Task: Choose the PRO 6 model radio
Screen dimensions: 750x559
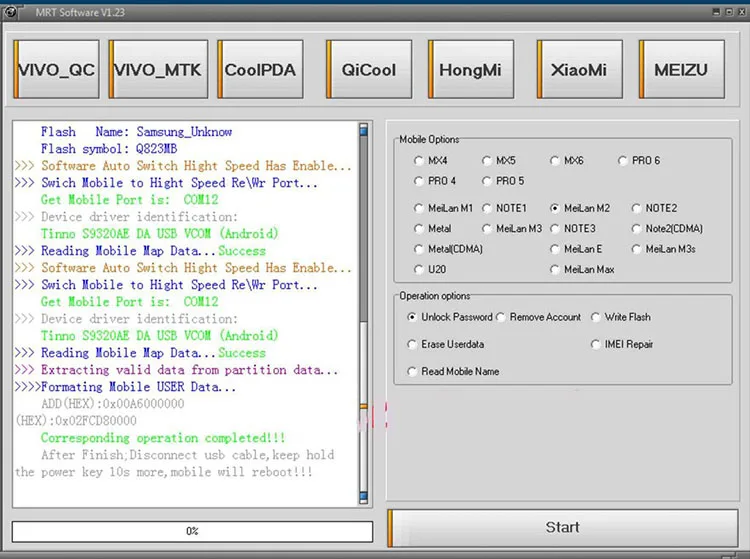Action: point(639,161)
